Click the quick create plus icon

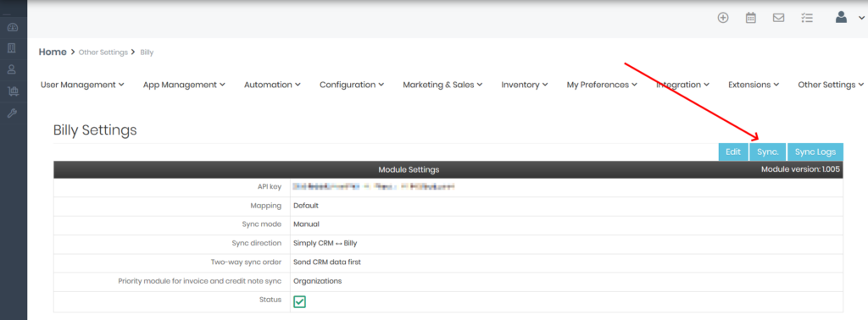point(723,18)
